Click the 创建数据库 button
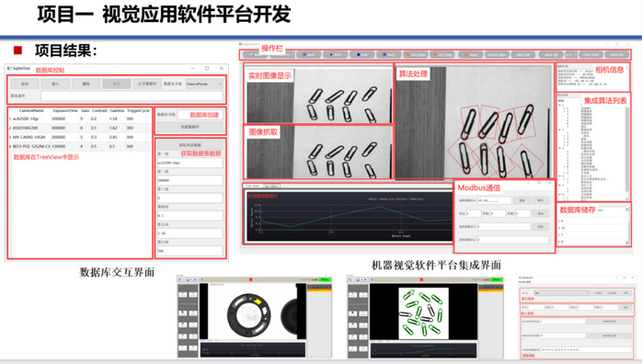The height and width of the screenshot is (364, 642). coord(190,127)
